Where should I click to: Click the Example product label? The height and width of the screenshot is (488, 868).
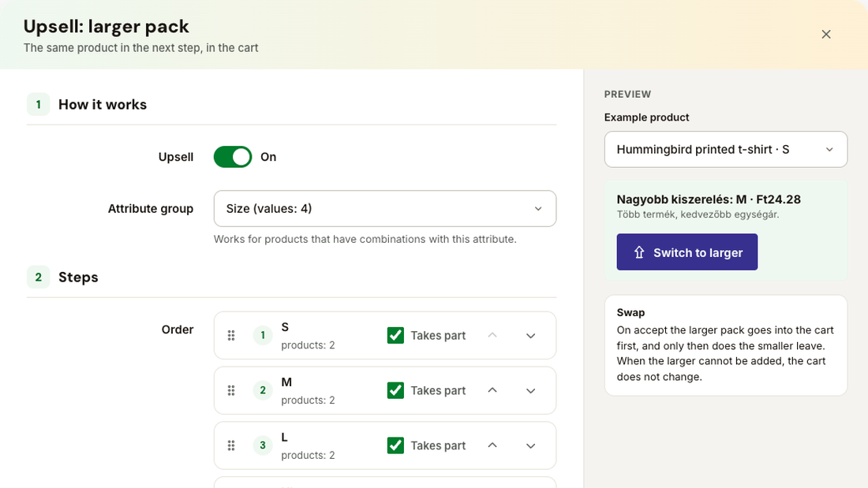tap(646, 117)
